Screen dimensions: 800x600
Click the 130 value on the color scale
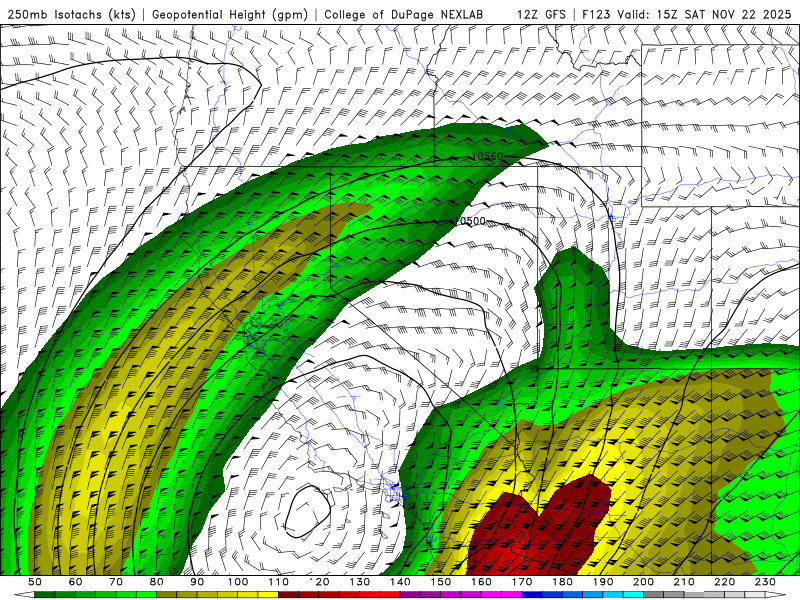click(x=360, y=582)
